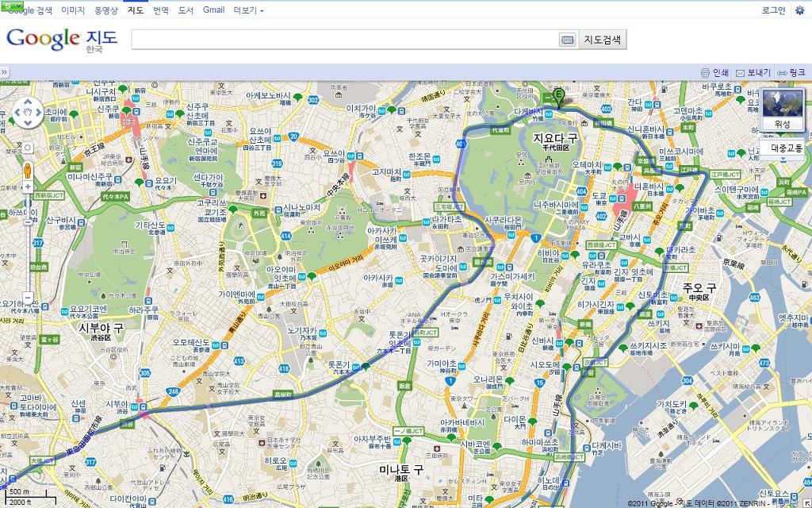The image size is (812, 508).
Task: Click the hand icon in the pan control
Action: tap(28, 113)
